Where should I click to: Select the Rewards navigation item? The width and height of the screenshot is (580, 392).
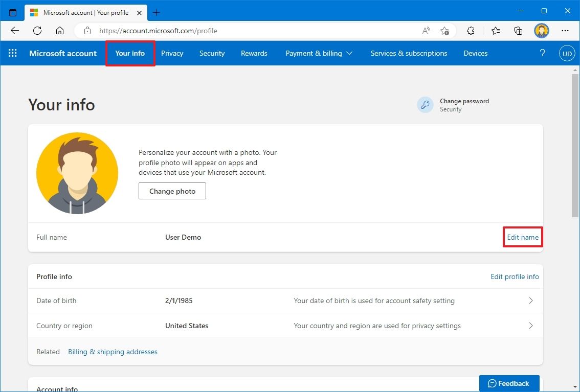[254, 53]
